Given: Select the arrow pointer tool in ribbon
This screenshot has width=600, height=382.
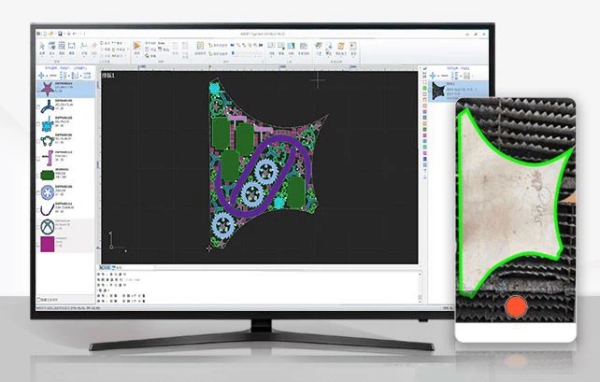Looking at the screenshot, I should click(x=42, y=47).
